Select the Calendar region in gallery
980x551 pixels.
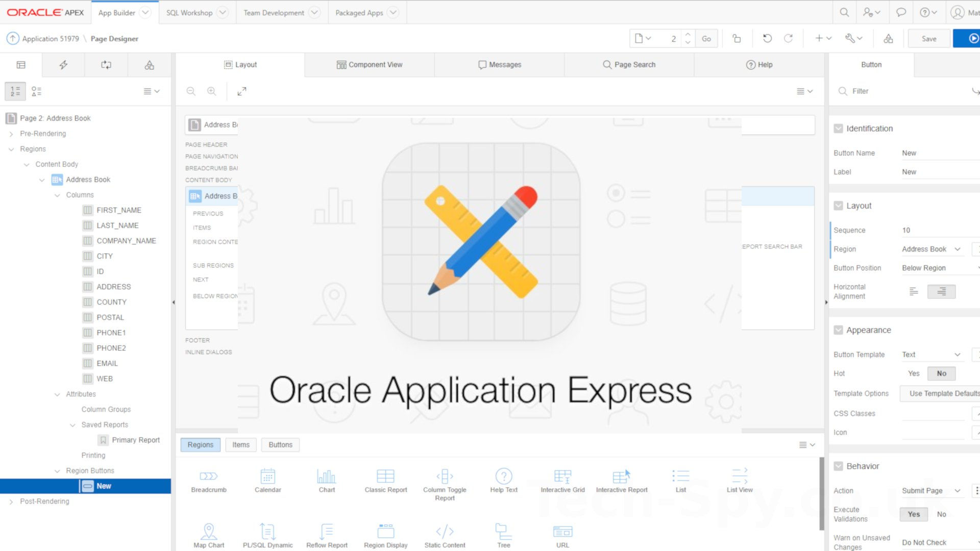pos(267,481)
